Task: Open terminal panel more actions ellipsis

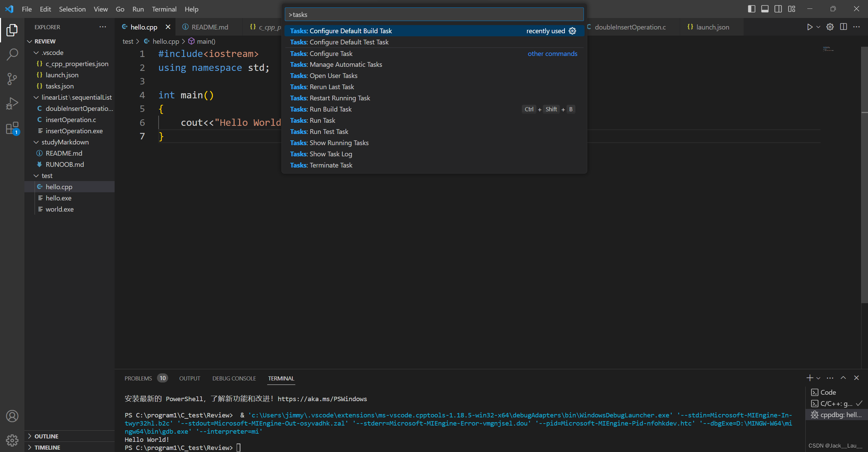Action: (830, 378)
